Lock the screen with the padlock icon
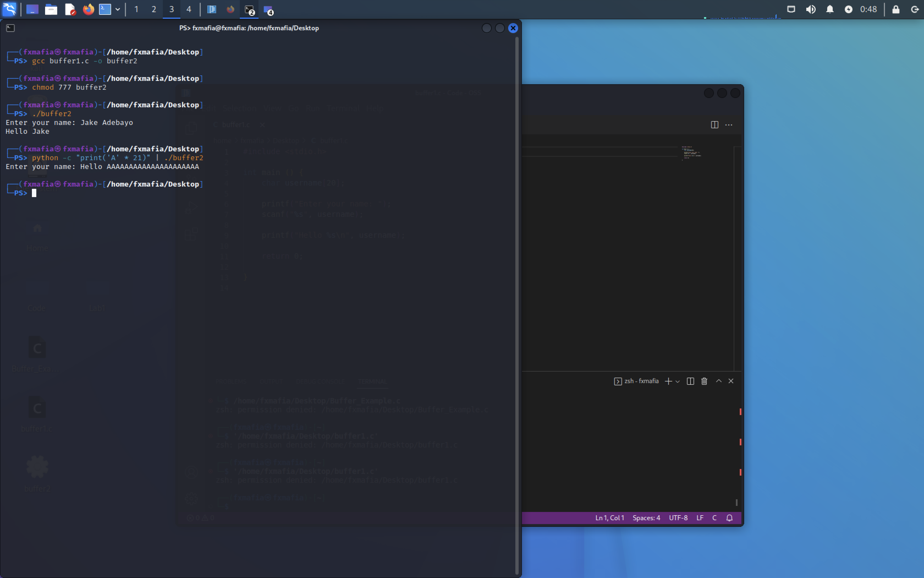This screenshot has height=578, width=924. coord(896,9)
